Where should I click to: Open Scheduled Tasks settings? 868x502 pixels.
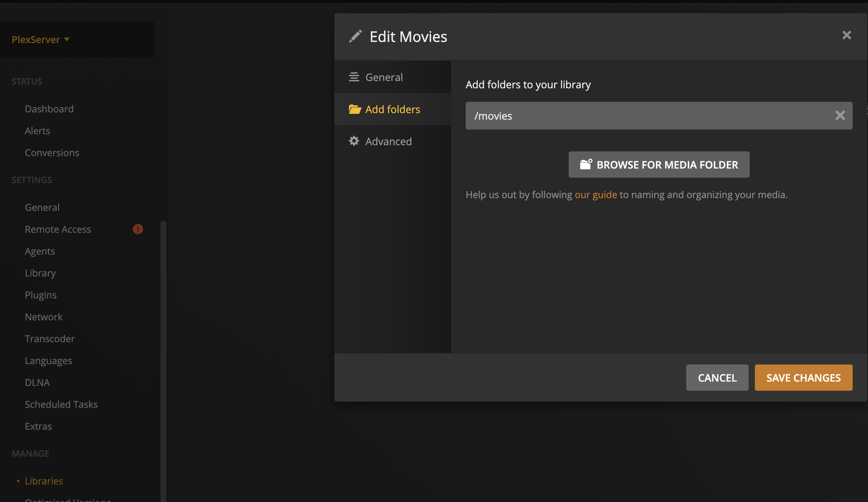pyautogui.click(x=61, y=404)
